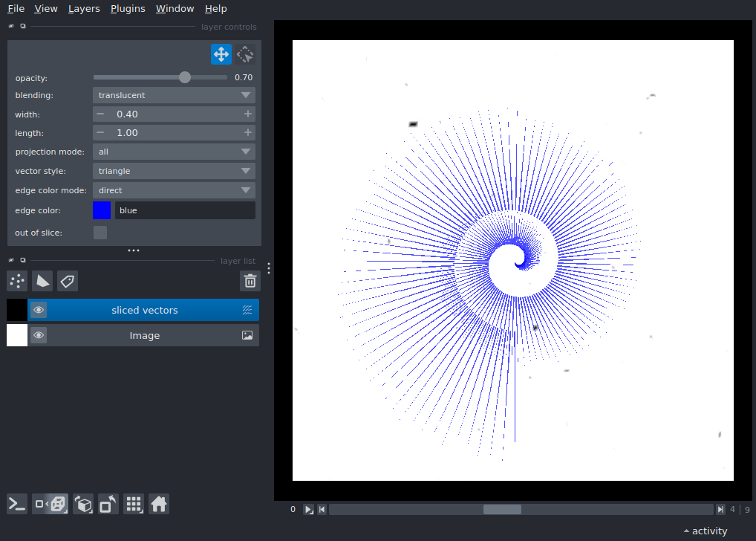Click the activity button
Viewport: 756px width, 541px height.
pyautogui.click(x=706, y=531)
